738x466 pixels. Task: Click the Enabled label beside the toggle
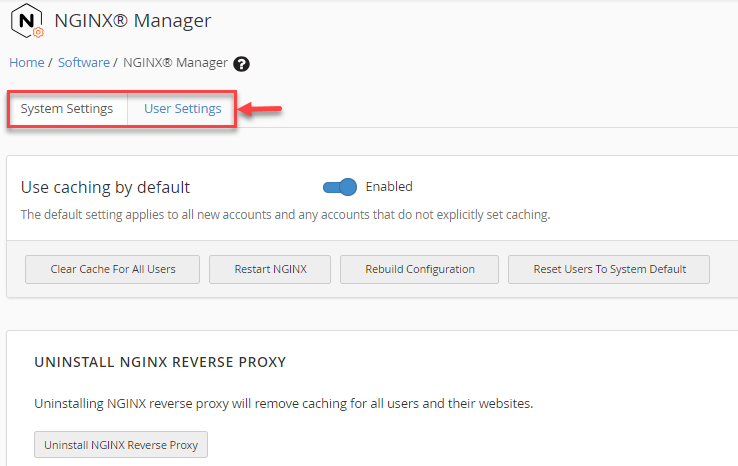(389, 187)
